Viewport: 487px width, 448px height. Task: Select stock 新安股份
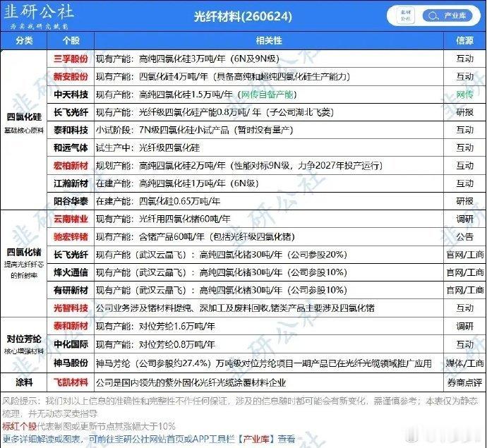tap(71, 77)
